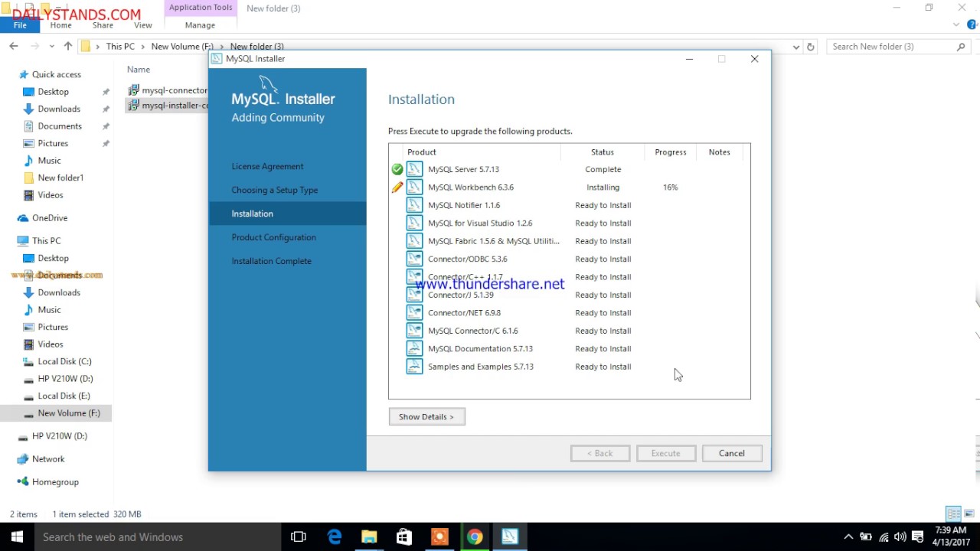Click the Execute button

point(665,453)
